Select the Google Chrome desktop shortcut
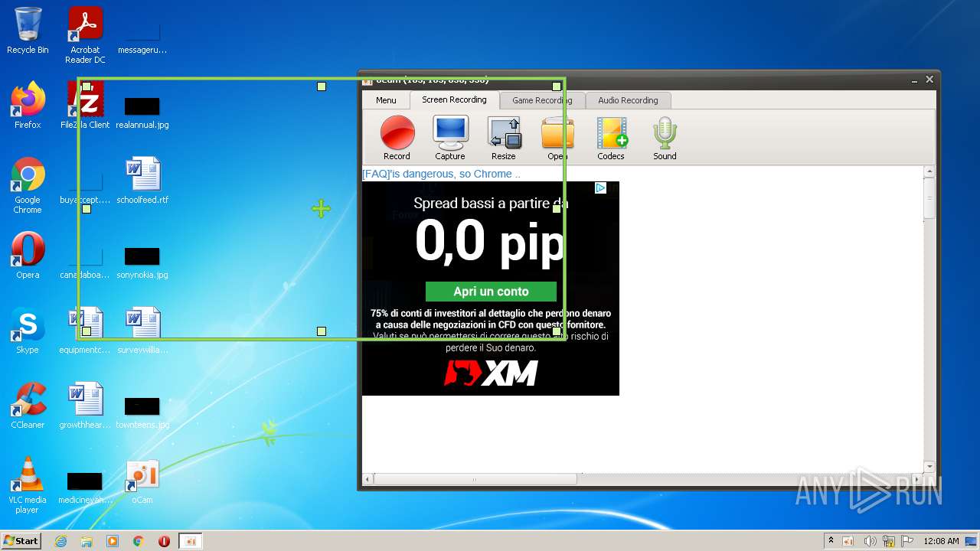Image resolution: width=980 pixels, height=551 pixels. pyautogui.click(x=28, y=186)
